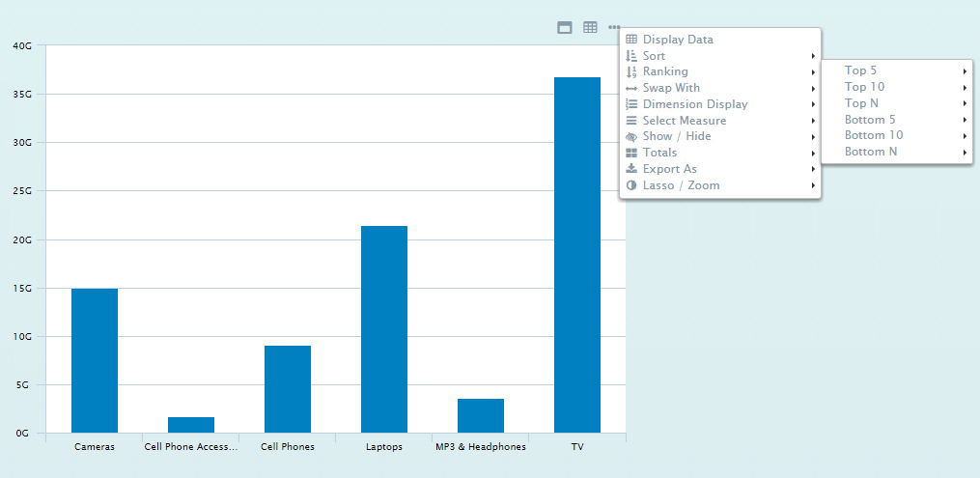Image resolution: width=980 pixels, height=478 pixels.
Task: Expand the Bottom N submenu arrow
Action: [965, 153]
